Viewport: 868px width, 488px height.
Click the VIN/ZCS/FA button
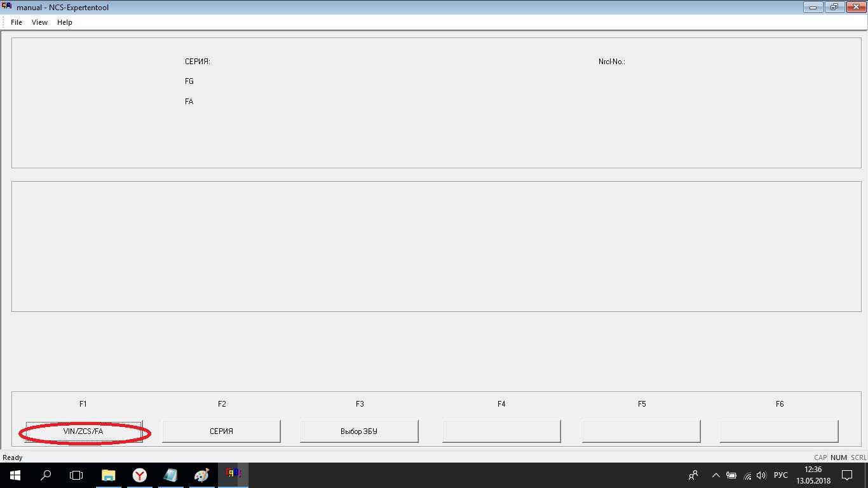(84, 431)
